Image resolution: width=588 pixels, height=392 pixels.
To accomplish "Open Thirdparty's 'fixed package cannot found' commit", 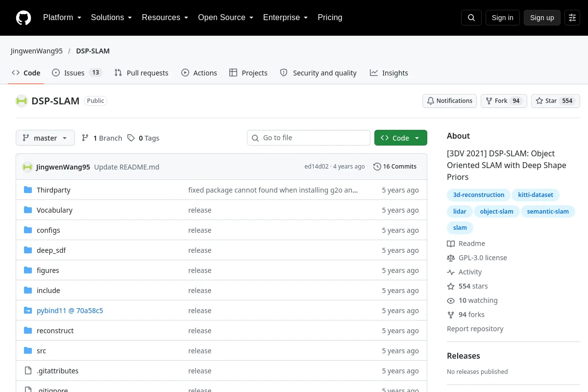I will point(273,190).
